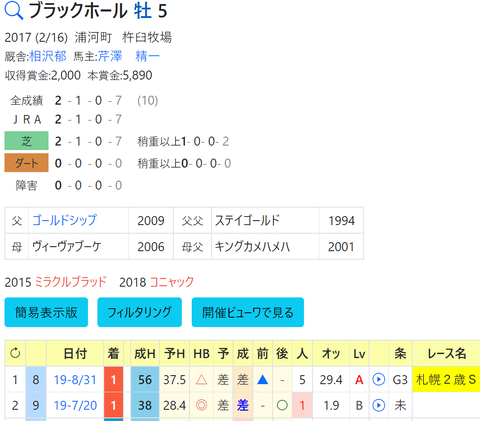Click the G3 class cell
480x421 pixels.
tap(400, 379)
